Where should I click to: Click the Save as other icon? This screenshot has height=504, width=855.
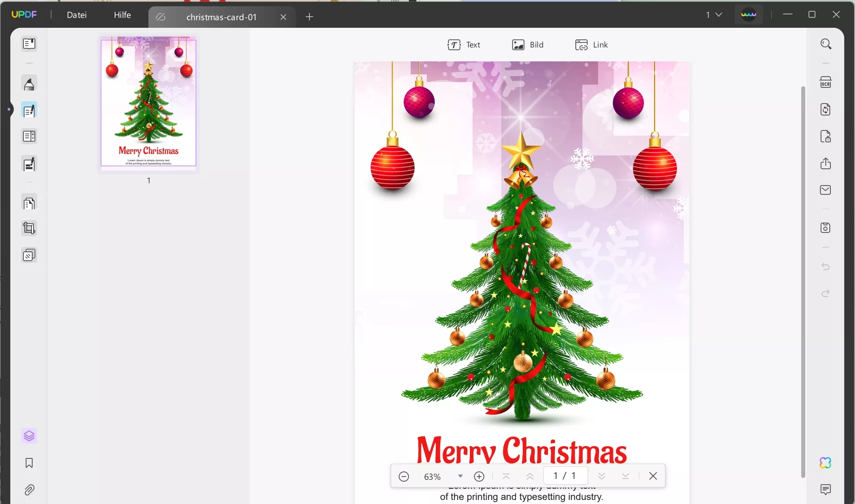(826, 228)
